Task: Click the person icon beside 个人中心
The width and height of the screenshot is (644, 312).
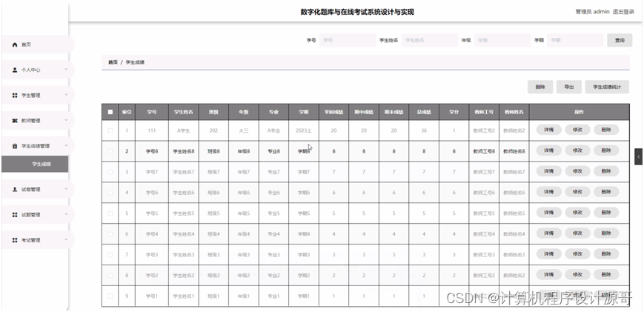Action: coord(15,70)
